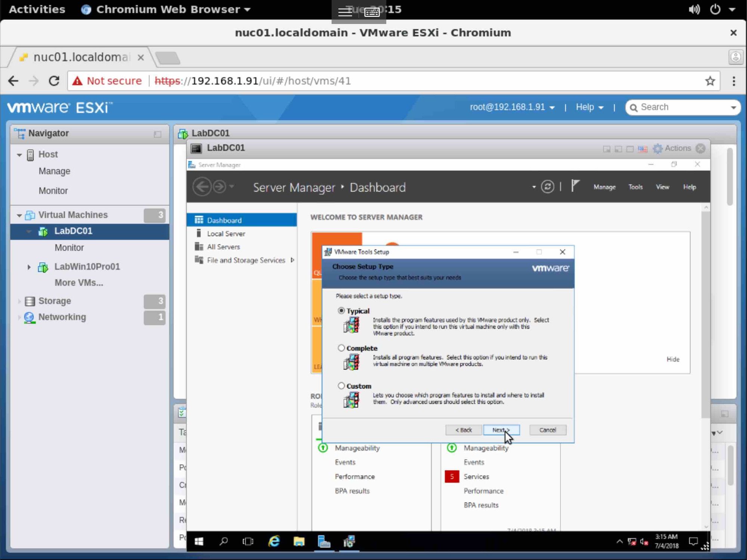Select the Complete setup type radio button
The height and width of the screenshot is (560, 747).
tap(341, 348)
